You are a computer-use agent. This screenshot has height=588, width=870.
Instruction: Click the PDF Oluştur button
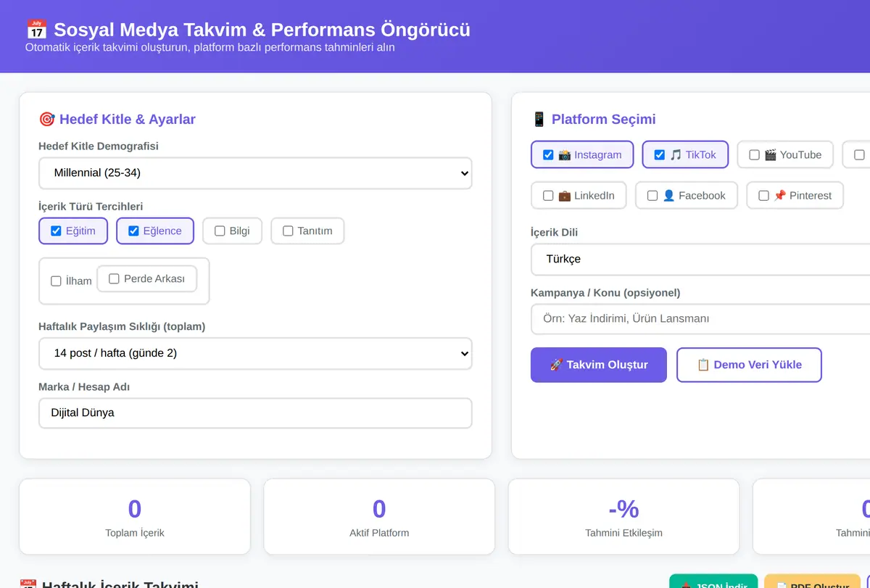(x=812, y=581)
